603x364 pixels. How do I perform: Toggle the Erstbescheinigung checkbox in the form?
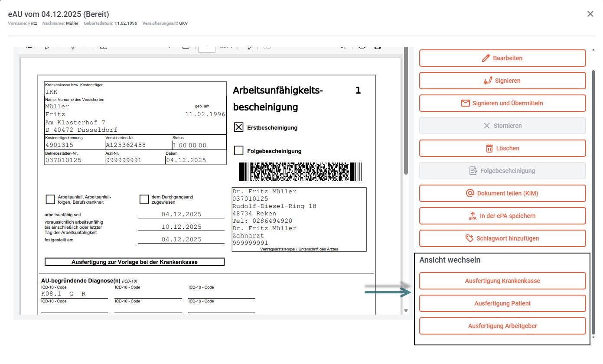238,127
